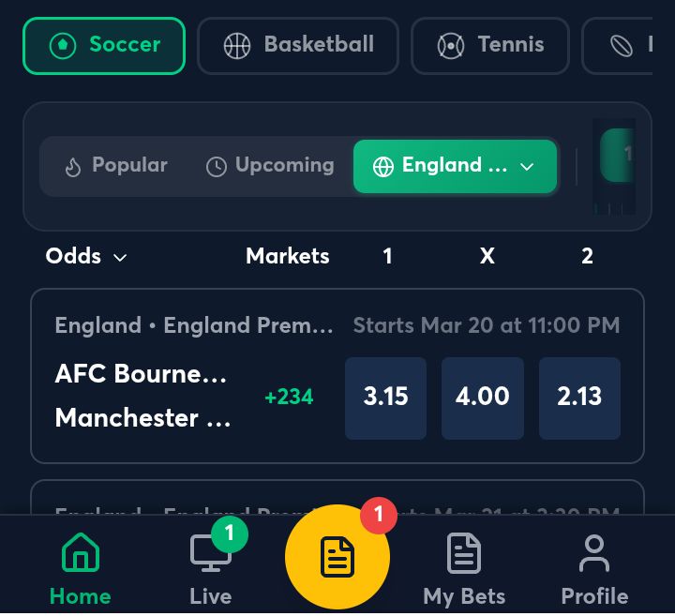Click the Markets column header

coord(287,256)
